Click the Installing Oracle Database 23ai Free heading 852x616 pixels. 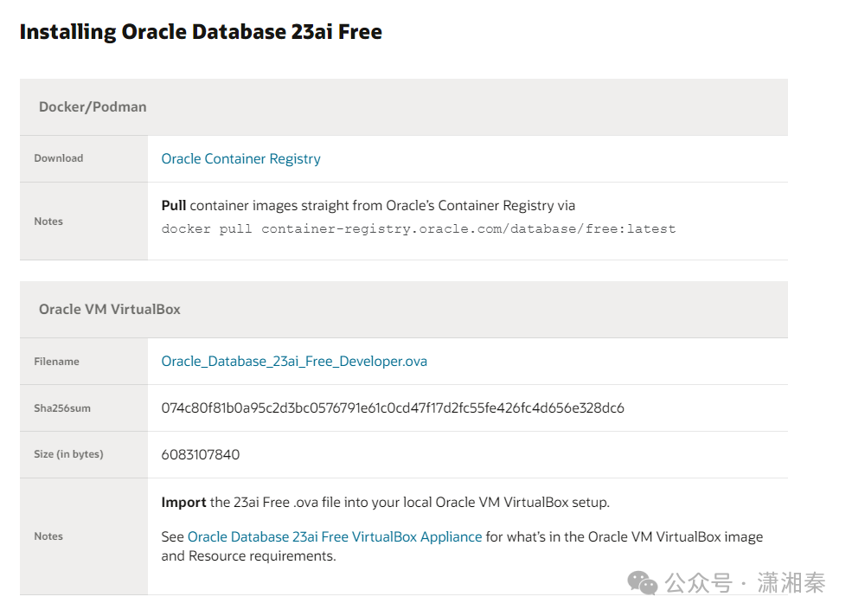tap(200, 31)
